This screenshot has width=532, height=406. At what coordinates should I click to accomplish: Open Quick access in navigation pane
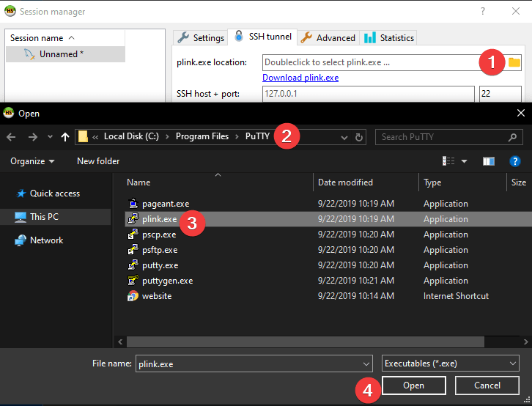coord(54,193)
